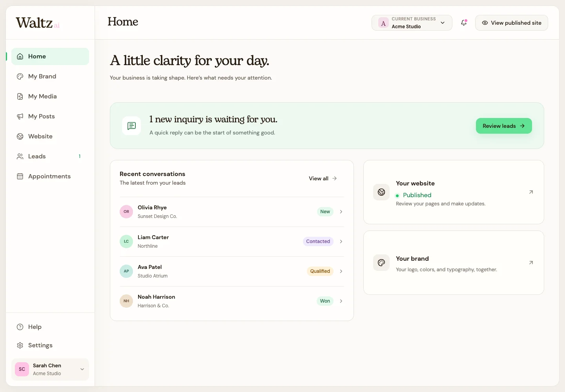Click the Your brand card palette icon
The width and height of the screenshot is (565, 392).
381,263
